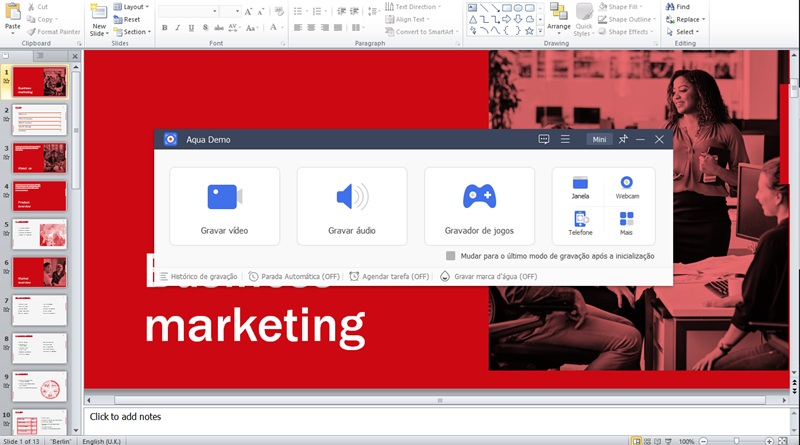Apply Strikethrough formatting
The height and width of the screenshot is (445, 800).
click(x=219, y=28)
